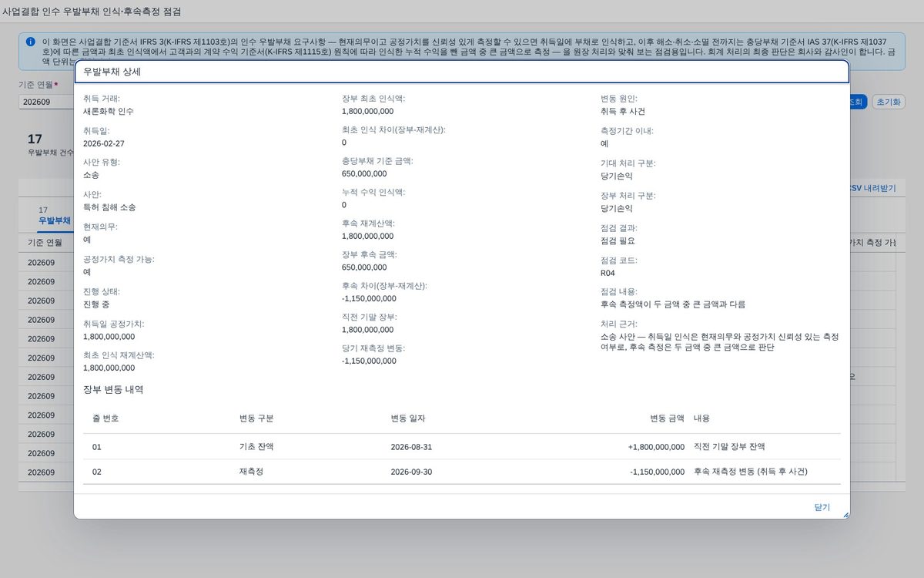Screen dimensions: 924x578
Task: Click the 변동 일자 column header
Action: point(408,418)
